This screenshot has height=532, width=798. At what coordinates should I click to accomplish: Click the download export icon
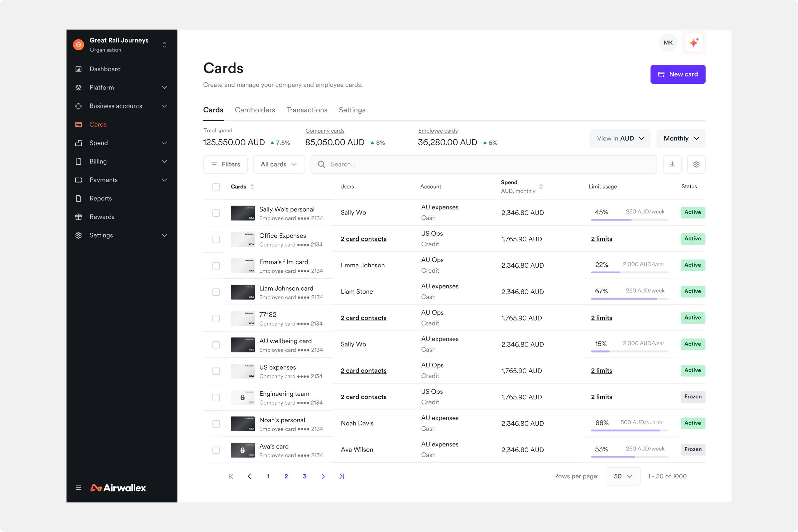pyautogui.click(x=672, y=164)
